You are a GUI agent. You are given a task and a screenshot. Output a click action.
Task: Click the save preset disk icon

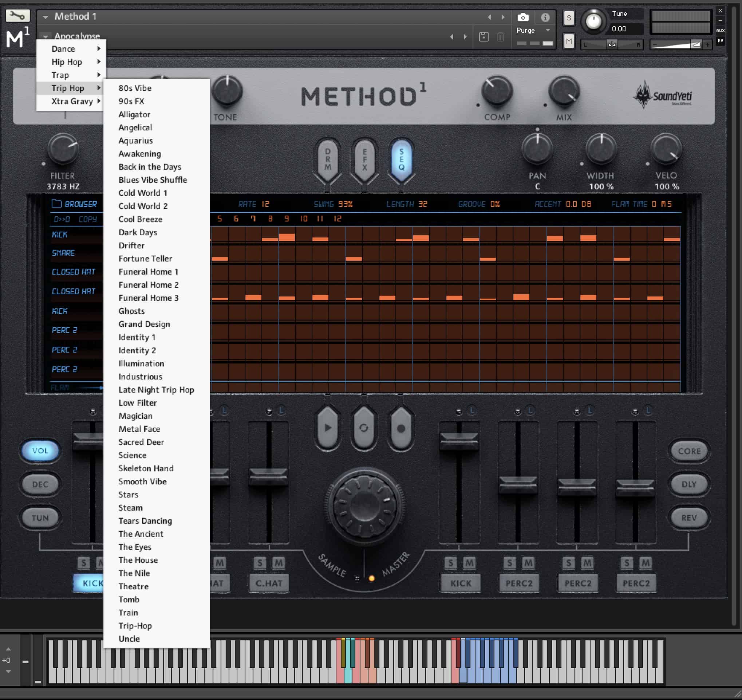(x=484, y=36)
